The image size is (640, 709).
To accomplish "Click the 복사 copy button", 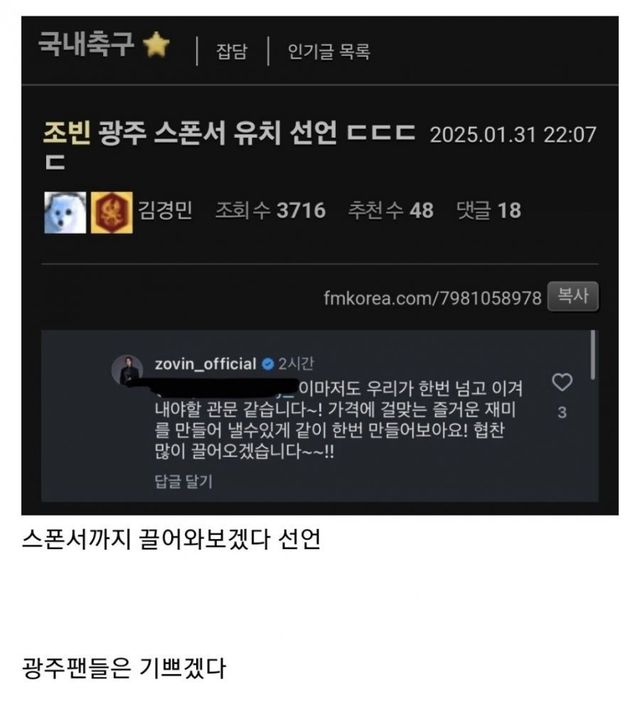I will click(x=573, y=296).
